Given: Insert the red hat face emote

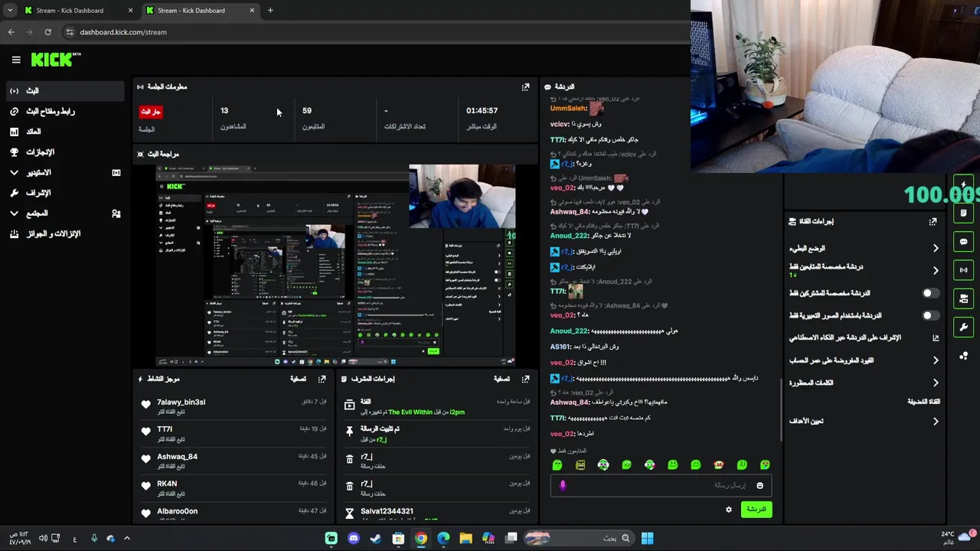Looking at the screenshot, I should pos(718,465).
